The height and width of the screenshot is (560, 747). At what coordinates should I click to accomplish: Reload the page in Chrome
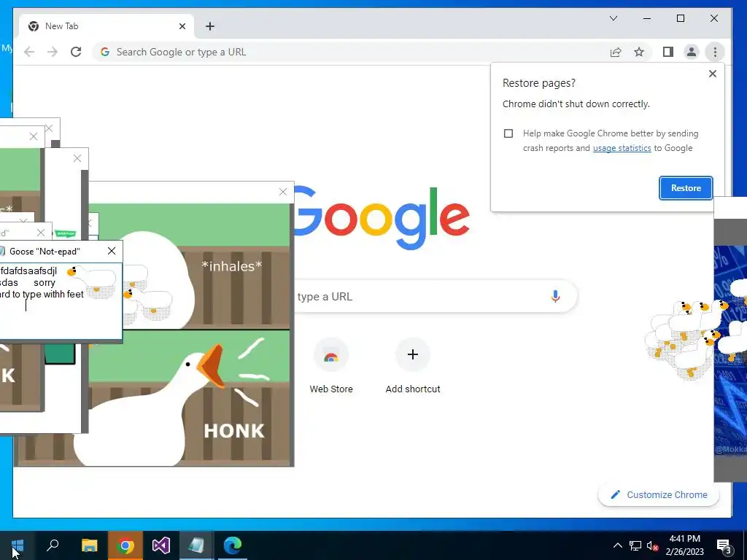[x=76, y=52]
